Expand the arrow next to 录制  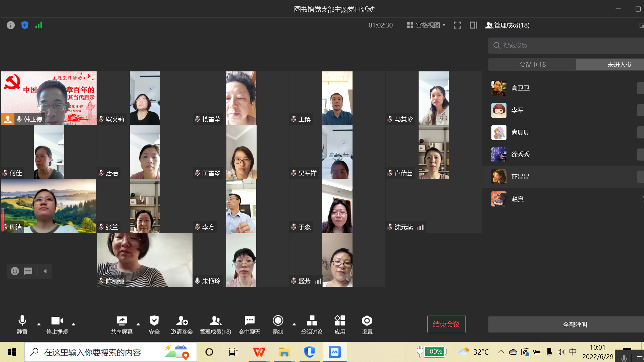[294, 324]
